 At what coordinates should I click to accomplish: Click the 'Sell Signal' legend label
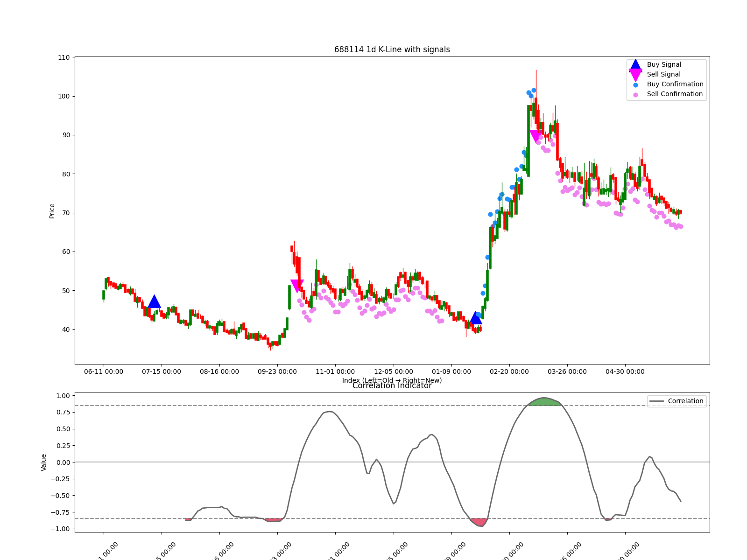(x=664, y=75)
